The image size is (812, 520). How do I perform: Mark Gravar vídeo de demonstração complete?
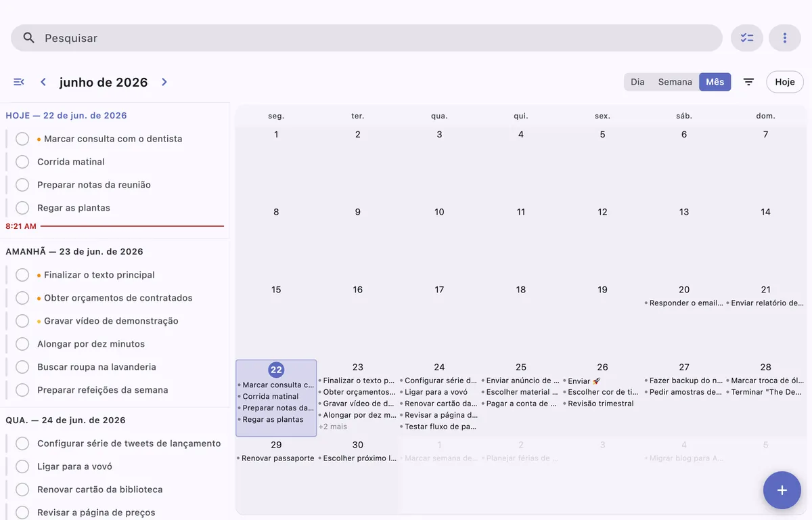point(22,321)
